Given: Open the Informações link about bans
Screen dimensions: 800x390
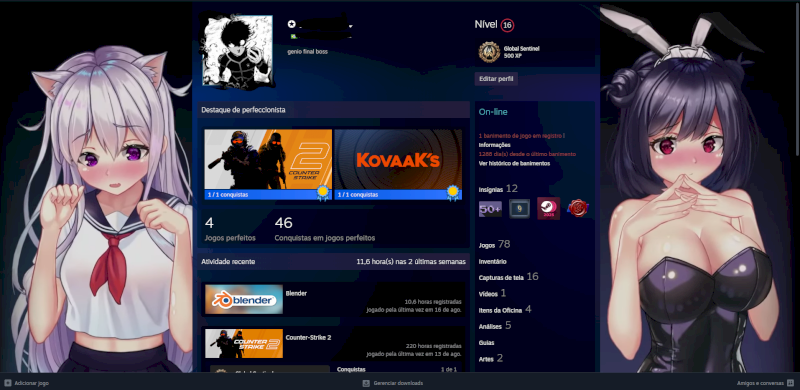Looking at the screenshot, I should click(494, 145).
